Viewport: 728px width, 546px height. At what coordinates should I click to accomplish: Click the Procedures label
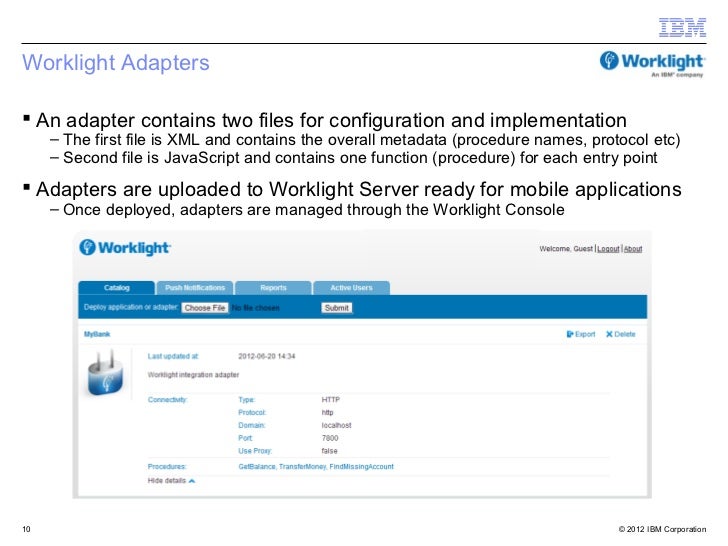(x=167, y=467)
